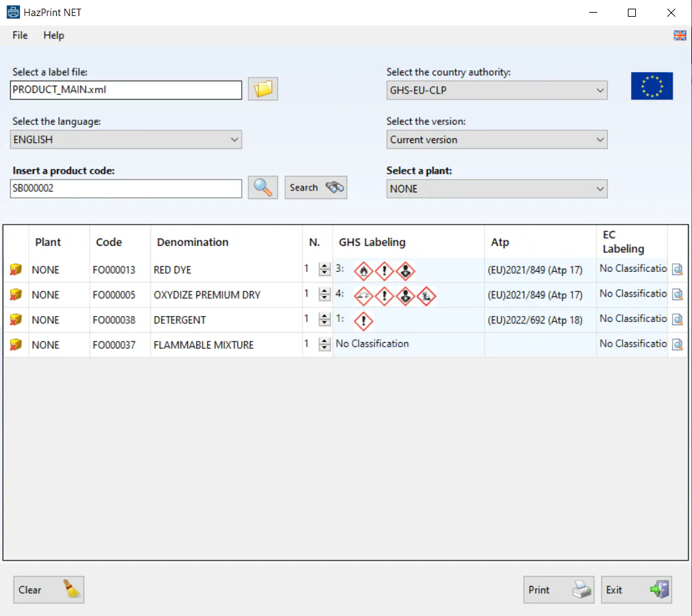Adjust quantity stepper for FLAMMABLE MIXTURE
Viewport: 692px width, 616px height.
325,345
